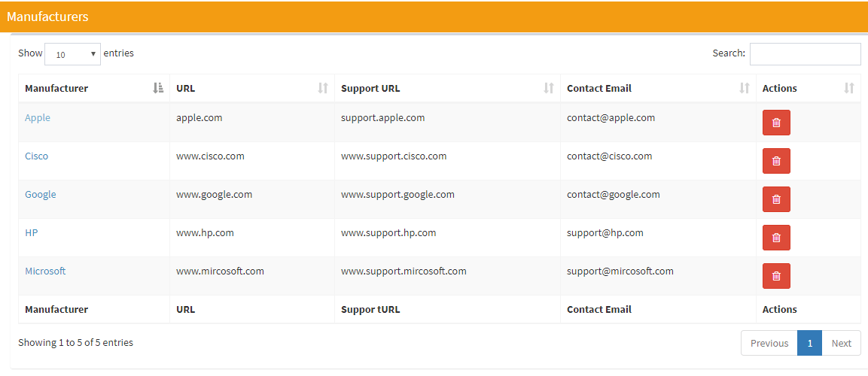The width and height of the screenshot is (868, 376).
Task: Select contact@apple.com email cell
Action: [658, 122]
